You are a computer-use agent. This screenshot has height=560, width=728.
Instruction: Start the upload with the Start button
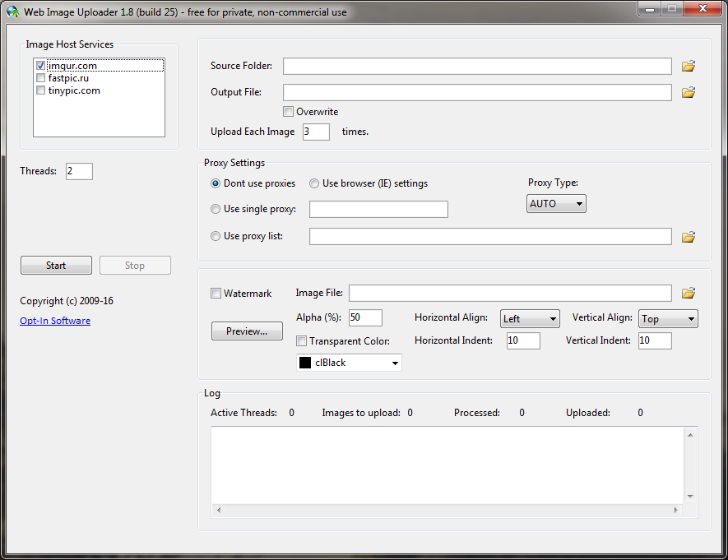56,266
